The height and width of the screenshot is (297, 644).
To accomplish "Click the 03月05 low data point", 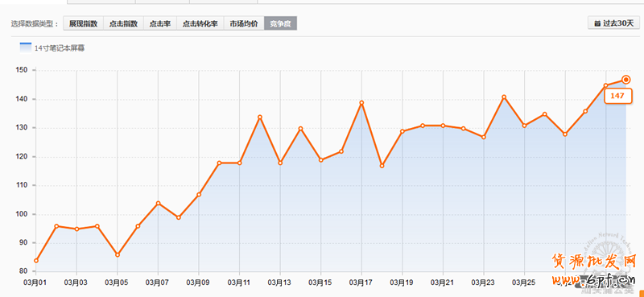I will click(x=118, y=254).
